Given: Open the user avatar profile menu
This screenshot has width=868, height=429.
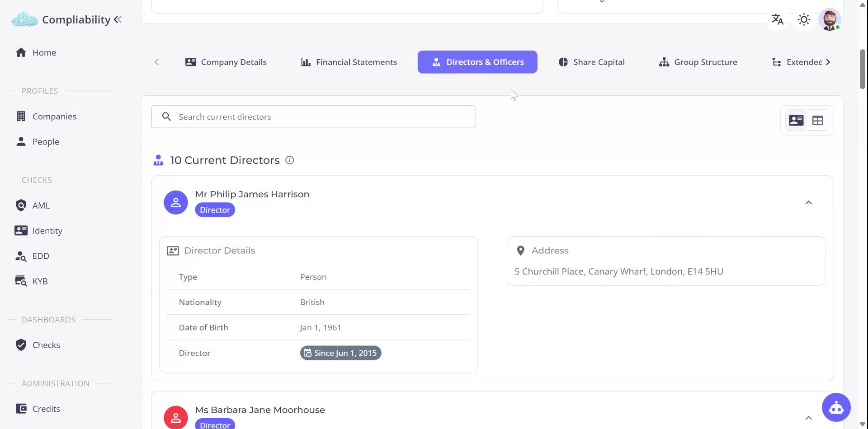Looking at the screenshot, I should 830,19.
